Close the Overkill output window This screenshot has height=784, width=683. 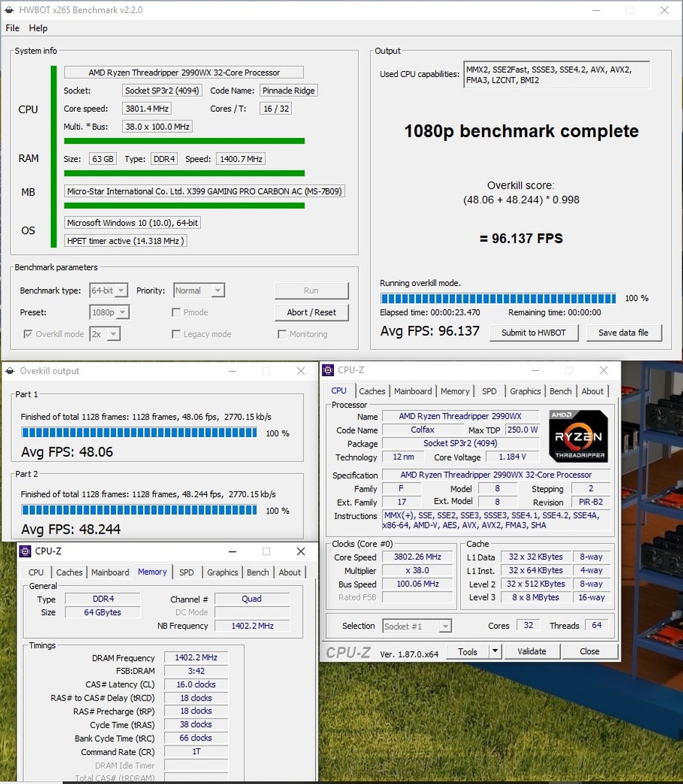point(300,371)
